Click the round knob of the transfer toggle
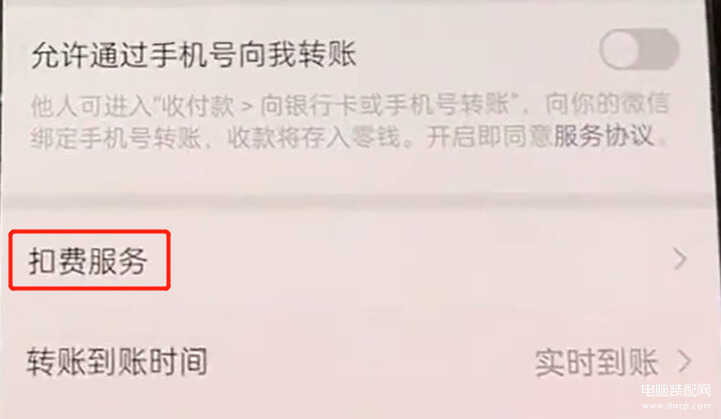This screenshot has width=721, height=419. [619, 49]
